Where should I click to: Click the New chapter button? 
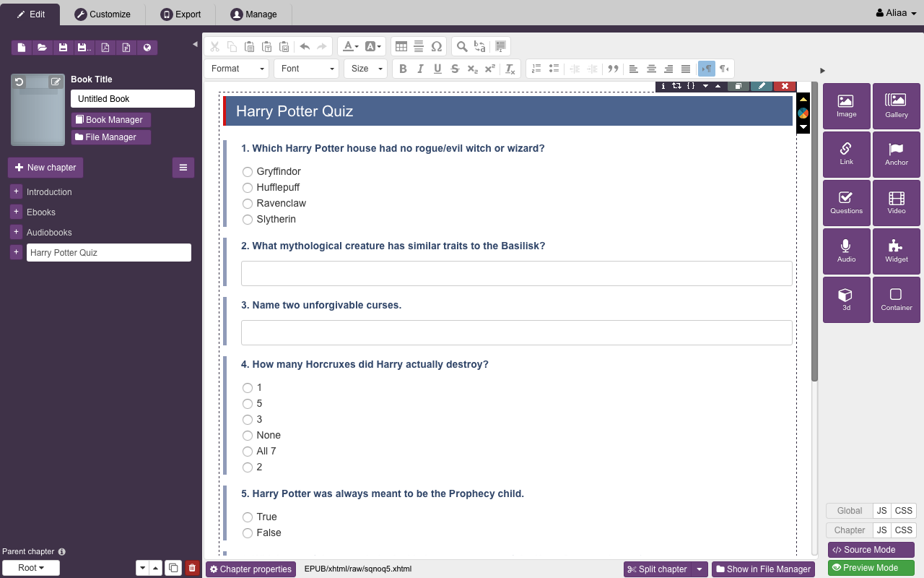point(45,168)
